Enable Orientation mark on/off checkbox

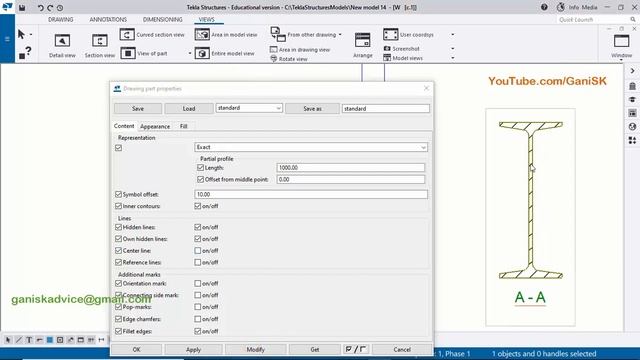point(198,283)
